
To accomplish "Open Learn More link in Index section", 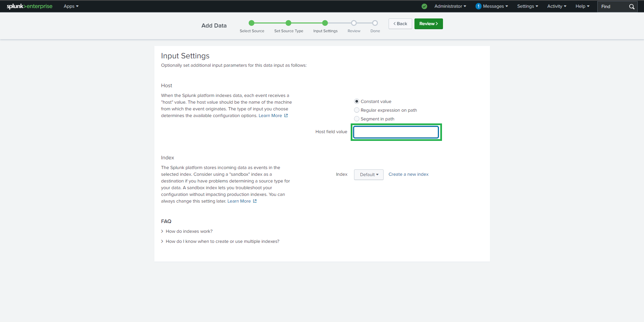I will (x=239, y=201).
